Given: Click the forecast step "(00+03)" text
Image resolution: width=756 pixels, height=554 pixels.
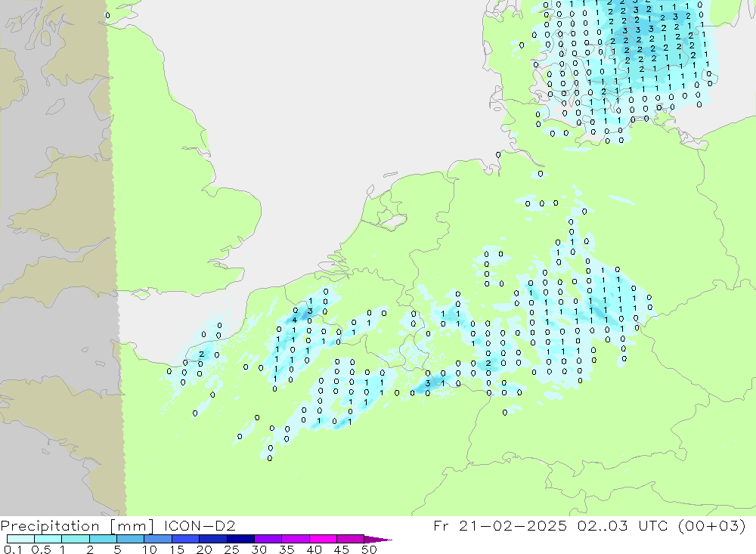Looking at the screenshot, I should 711,525.
